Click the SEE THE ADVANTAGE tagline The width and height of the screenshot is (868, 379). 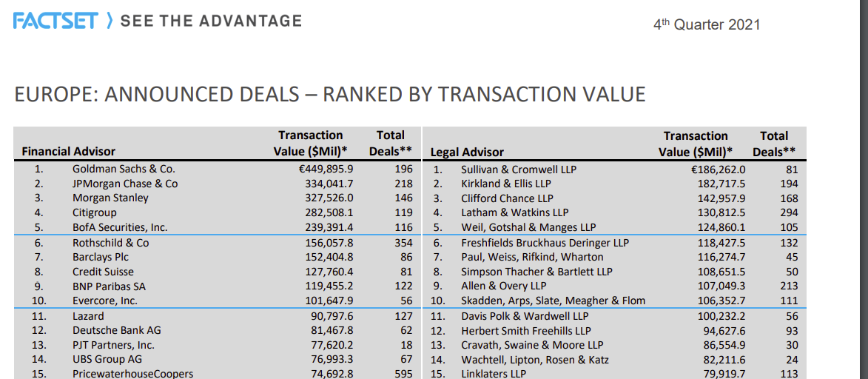click(x=211, y=21)
